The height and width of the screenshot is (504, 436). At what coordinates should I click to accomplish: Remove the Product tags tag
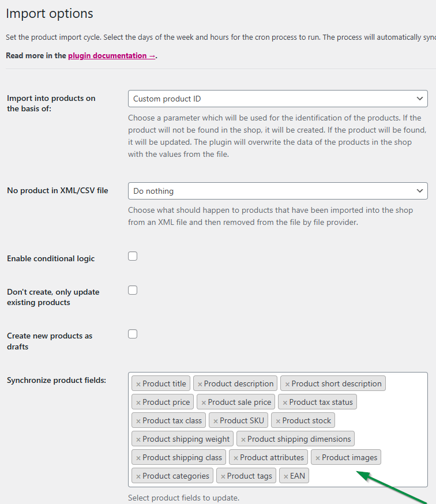point(223,476)
